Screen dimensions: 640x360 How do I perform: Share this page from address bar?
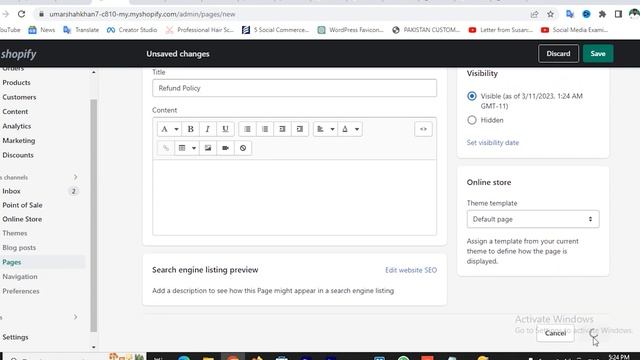[534, 14]
